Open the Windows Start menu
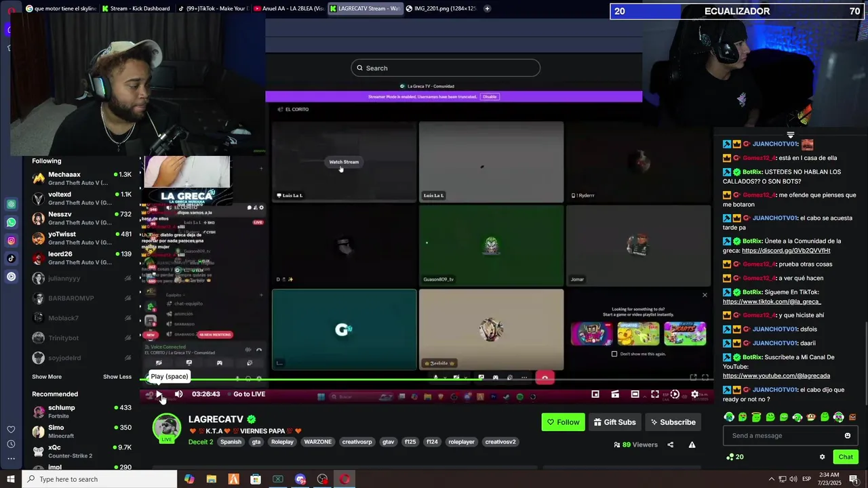Screen dimensions: 868x488 coord(11,479)
